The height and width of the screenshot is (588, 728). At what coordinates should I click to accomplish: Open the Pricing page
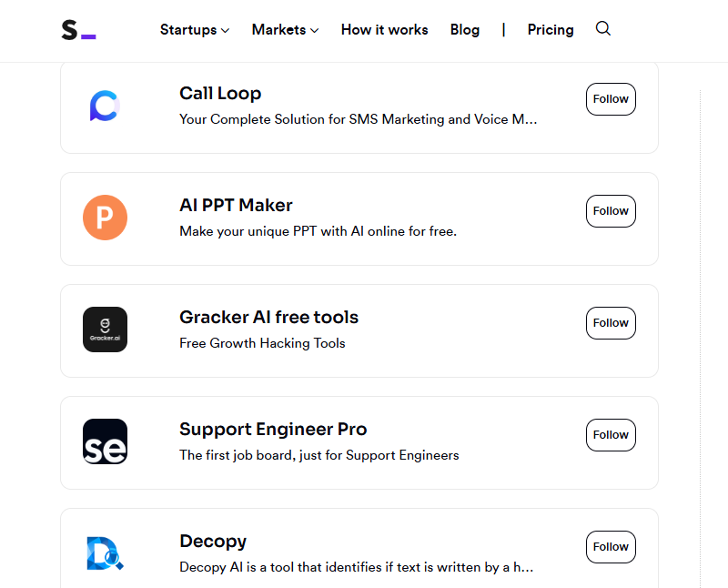(x=551, y=30)
